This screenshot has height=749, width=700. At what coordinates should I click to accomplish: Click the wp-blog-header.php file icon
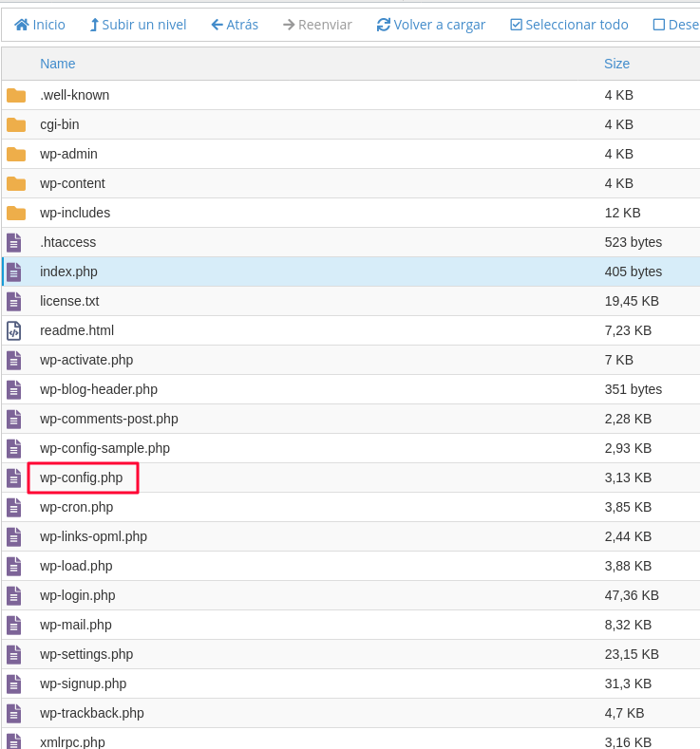click(14, 390)
